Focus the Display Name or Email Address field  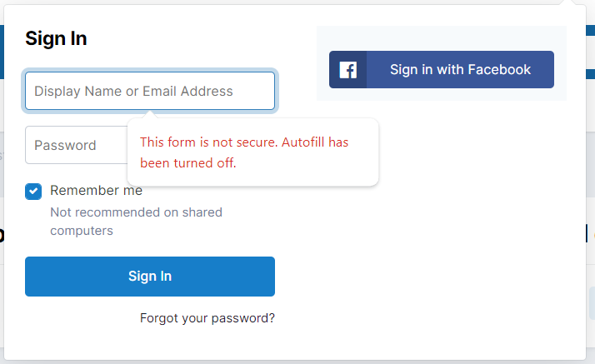pyautogui.click(x=150, y=91)
